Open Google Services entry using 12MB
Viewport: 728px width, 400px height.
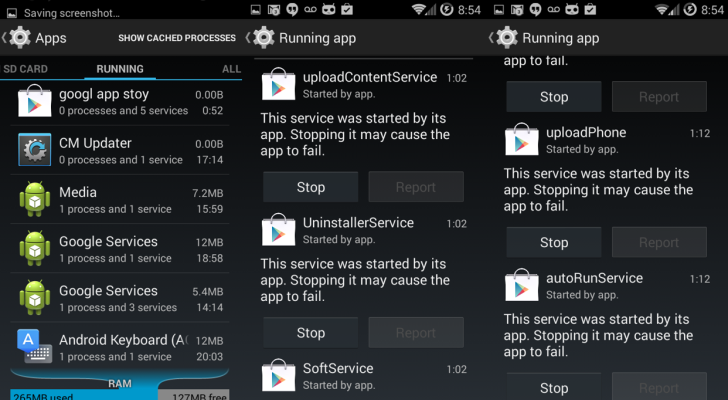(x=120, y=248)
